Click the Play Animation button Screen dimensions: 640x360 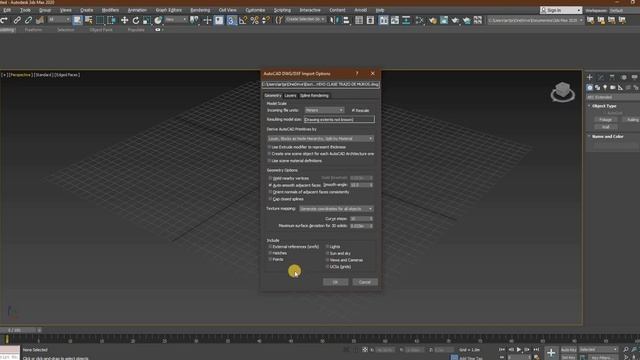tap(519, 350)
